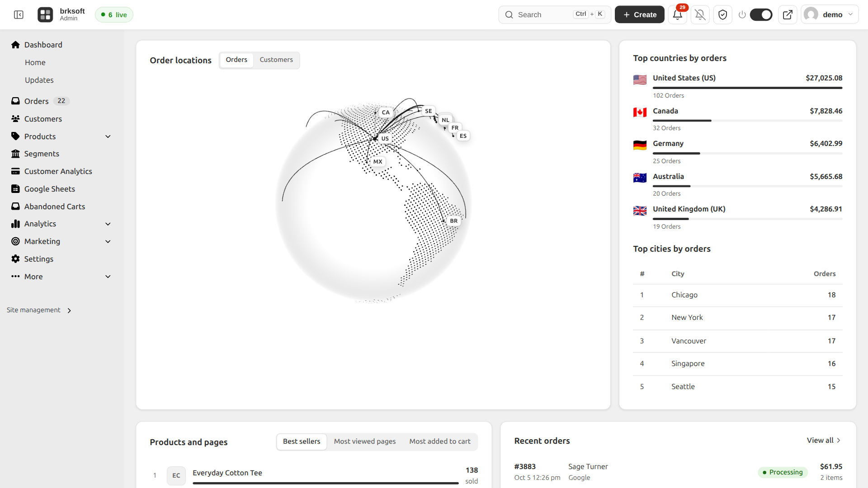This screenshot has height=488, width=868.
Task: Click the Analytics bar chart icon
Action: click(x=15, y=224)
